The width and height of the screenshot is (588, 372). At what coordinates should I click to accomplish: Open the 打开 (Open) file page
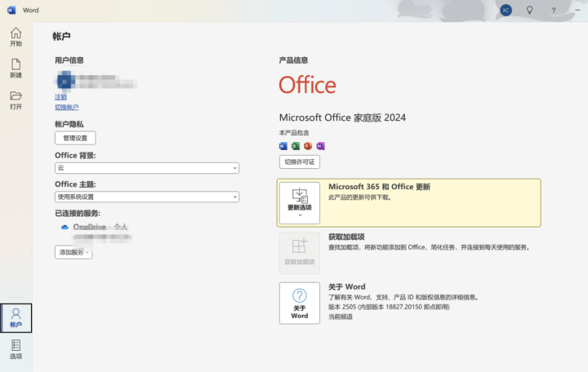pyautogui.click(x=16, y=100)
